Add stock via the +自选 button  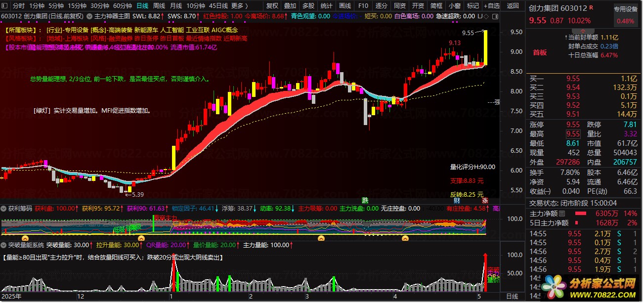click(x=491, y=6)
